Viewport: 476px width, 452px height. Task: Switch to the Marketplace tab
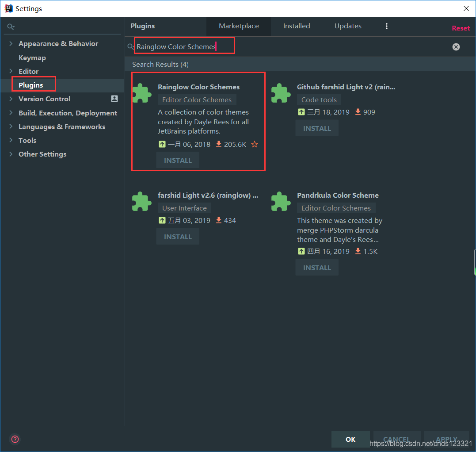[x=239, y=26]
